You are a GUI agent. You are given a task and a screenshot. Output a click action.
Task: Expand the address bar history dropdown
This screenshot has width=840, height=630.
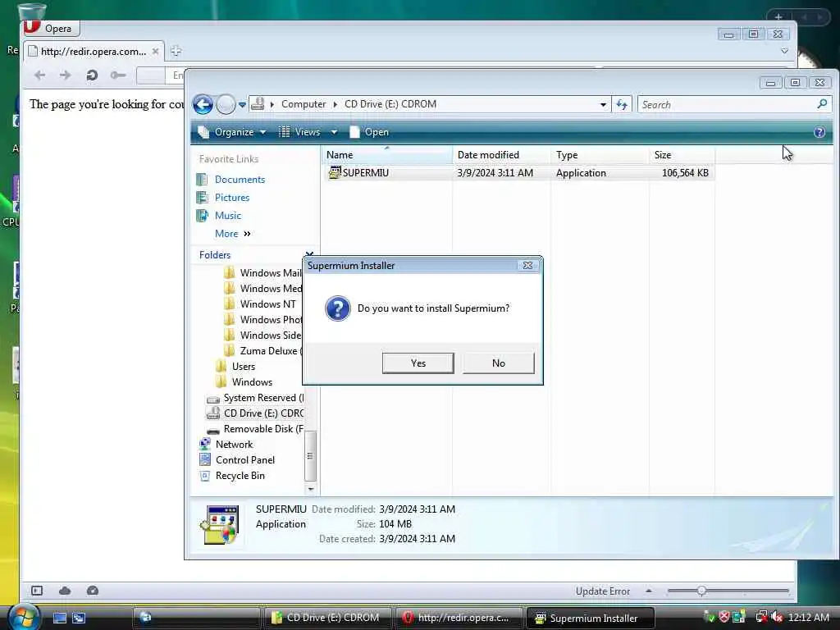point(603,105)
